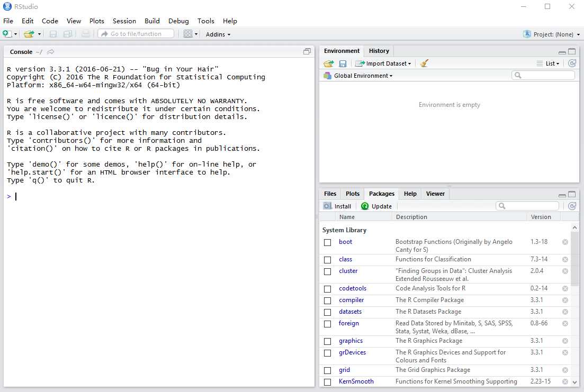The height and width of the screenshot is (392, 584).
Task: Check the foreign package checkbox
Action: click(327, 324)
